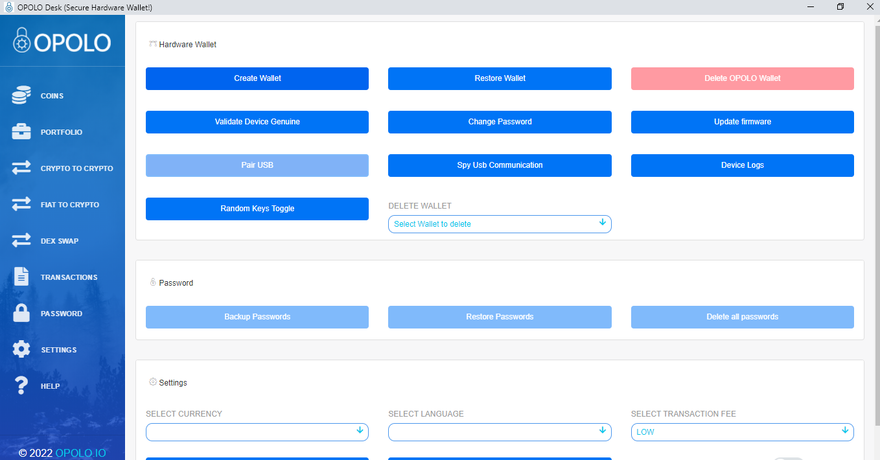
Task: Click the Settings gear icon in sidebar
Action: (21, 350)
